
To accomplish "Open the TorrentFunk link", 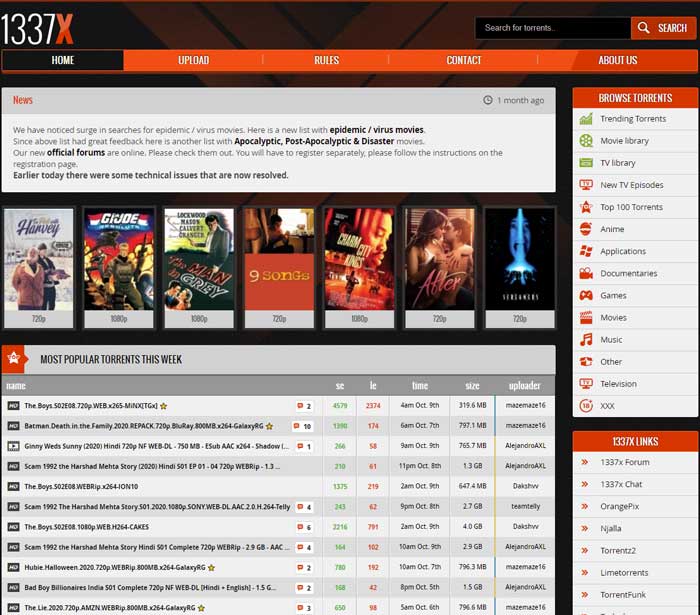I will pyautogui.click(x=623, y=594).
